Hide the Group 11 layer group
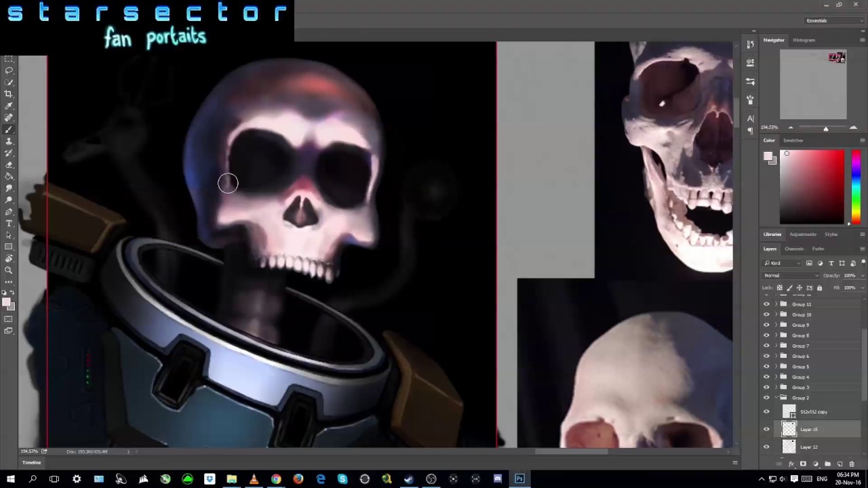 pyautogui.click(x=767, y=304)
